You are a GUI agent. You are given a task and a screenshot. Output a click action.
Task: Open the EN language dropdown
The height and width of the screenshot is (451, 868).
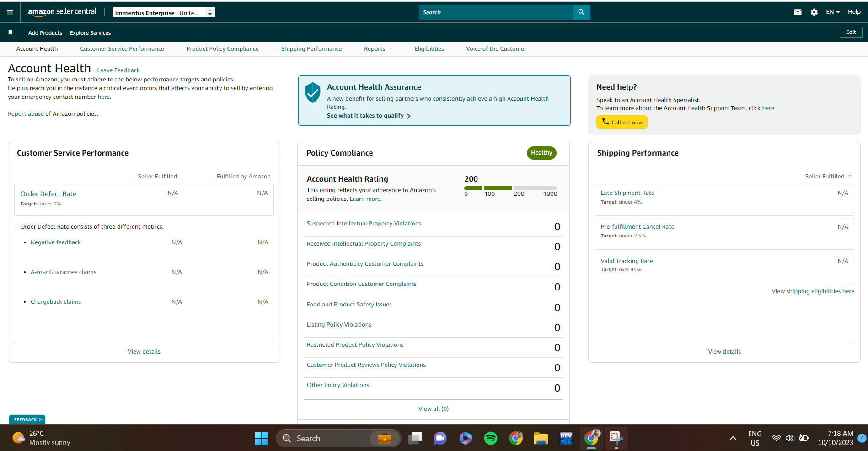(x=833, y=12)
